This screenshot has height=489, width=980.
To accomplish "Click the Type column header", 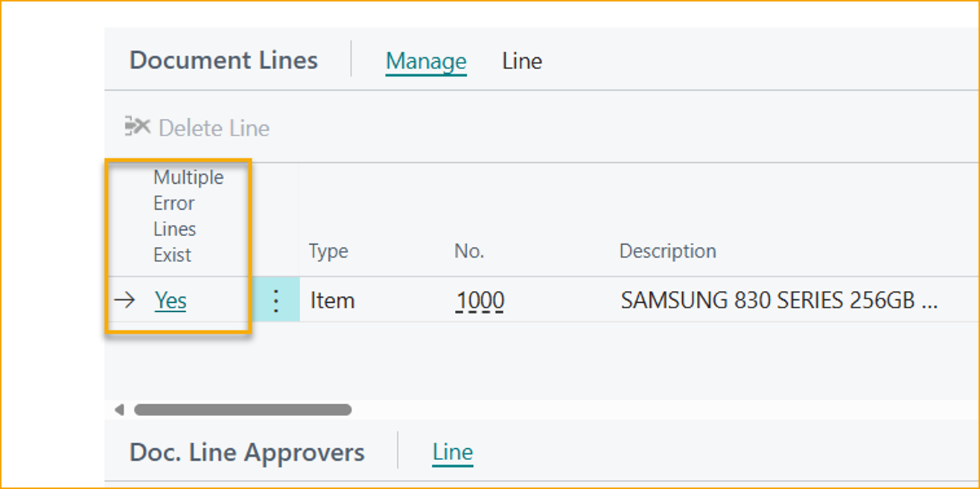I will (328, 252).
